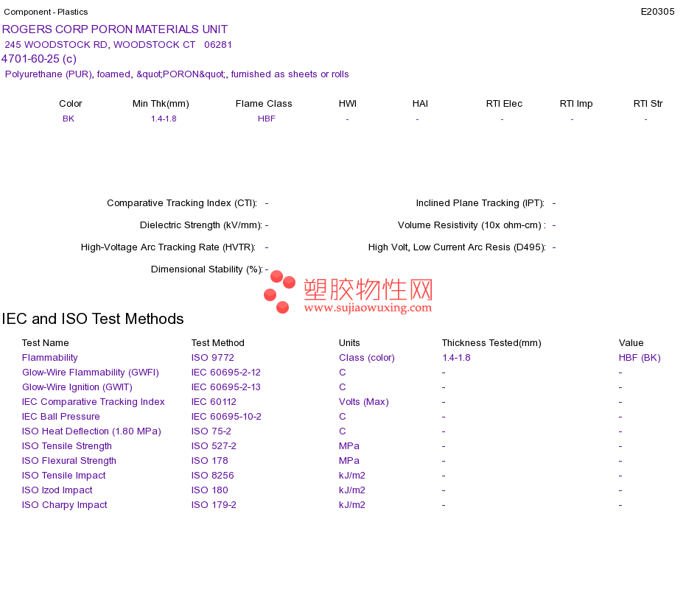Open ISO Tensile Strength link
This screenshot has width=700, height=589.
click(x=66, y=446)
